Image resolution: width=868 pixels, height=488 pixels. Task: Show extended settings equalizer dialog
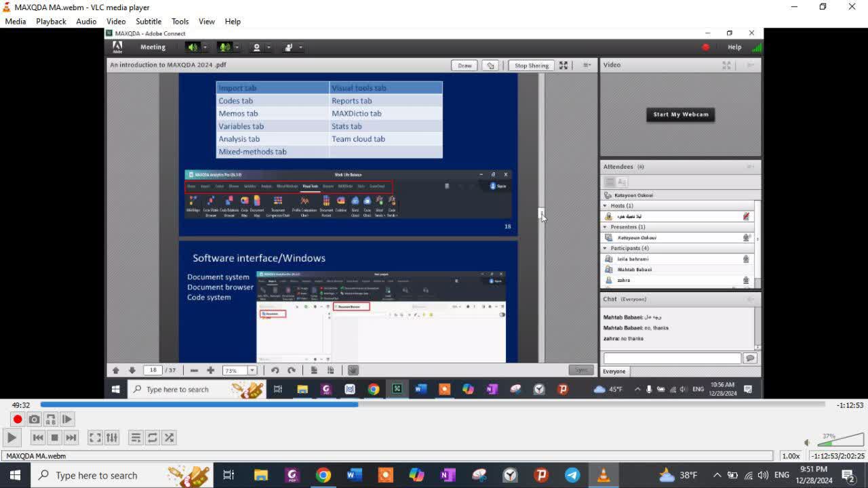(112, 438)
